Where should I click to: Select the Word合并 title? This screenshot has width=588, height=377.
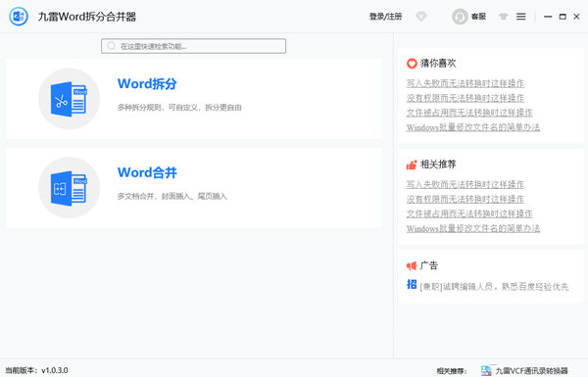(x=147, y=172)
